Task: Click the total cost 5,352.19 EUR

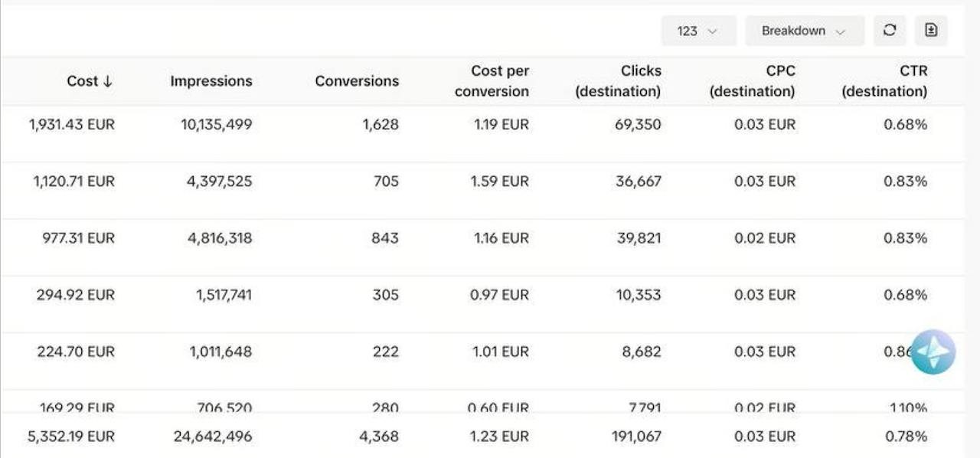Action: click(71, 437)
